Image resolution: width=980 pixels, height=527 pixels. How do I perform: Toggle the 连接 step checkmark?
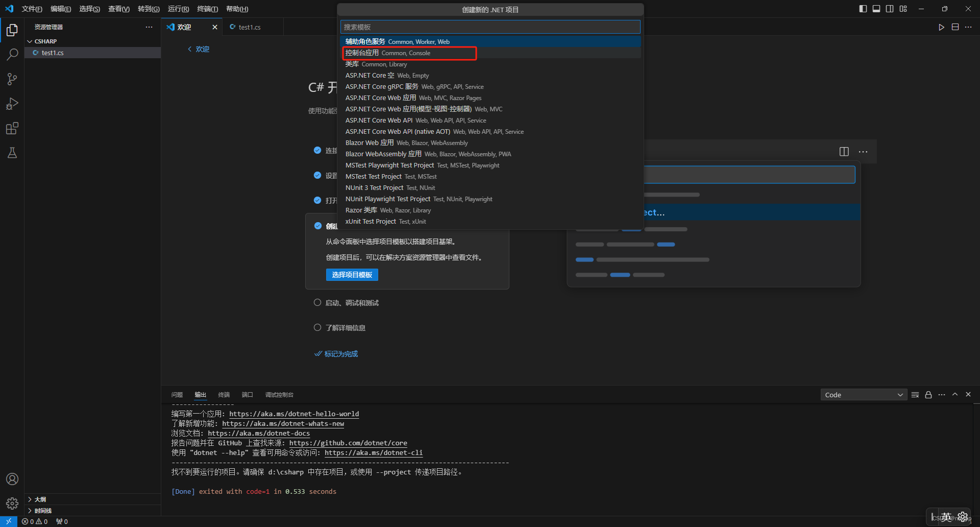pyautogui.click(x=317, y=150)
